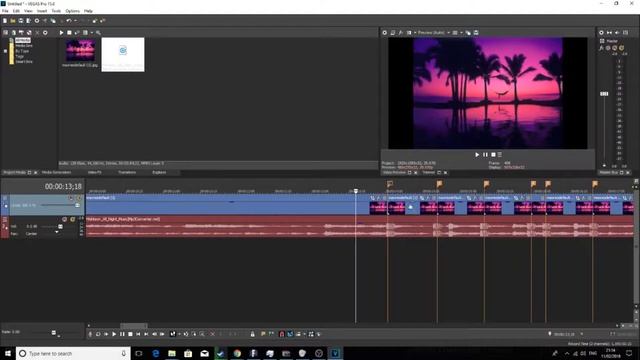The image size is (640, 360).
Task: Open Preview (Auto) quality dropdown
Action: (x=433, y=33)
